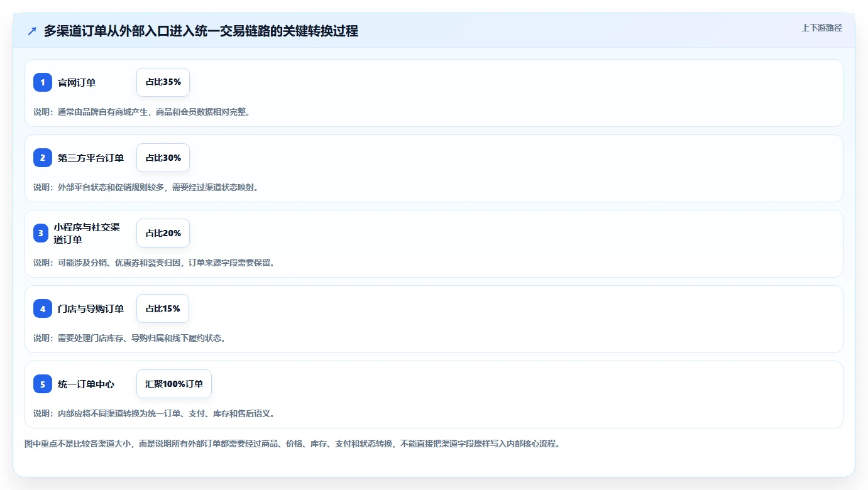This screenshot has width=868, height=490.
Task: Click the 门店与导购订单 label
Action: coord(91,308)
